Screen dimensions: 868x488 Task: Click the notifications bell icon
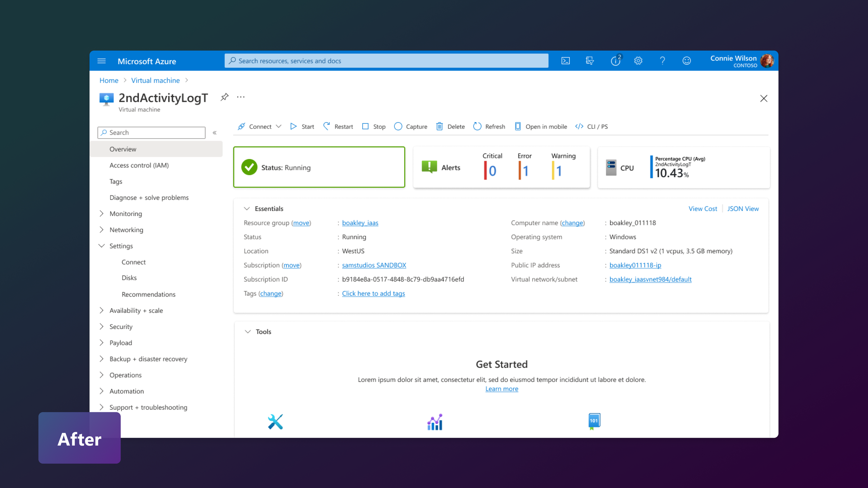tap(615, 61)
